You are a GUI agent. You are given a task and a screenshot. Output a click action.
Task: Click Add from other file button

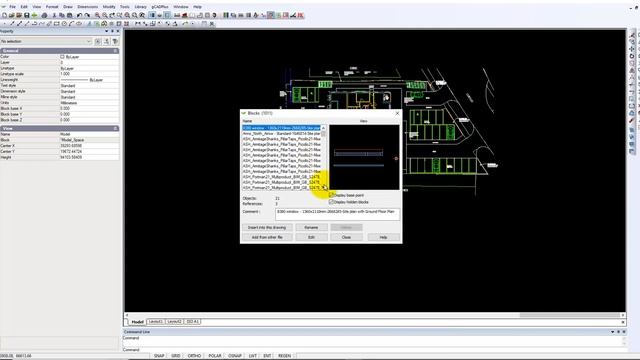point(267,237)
